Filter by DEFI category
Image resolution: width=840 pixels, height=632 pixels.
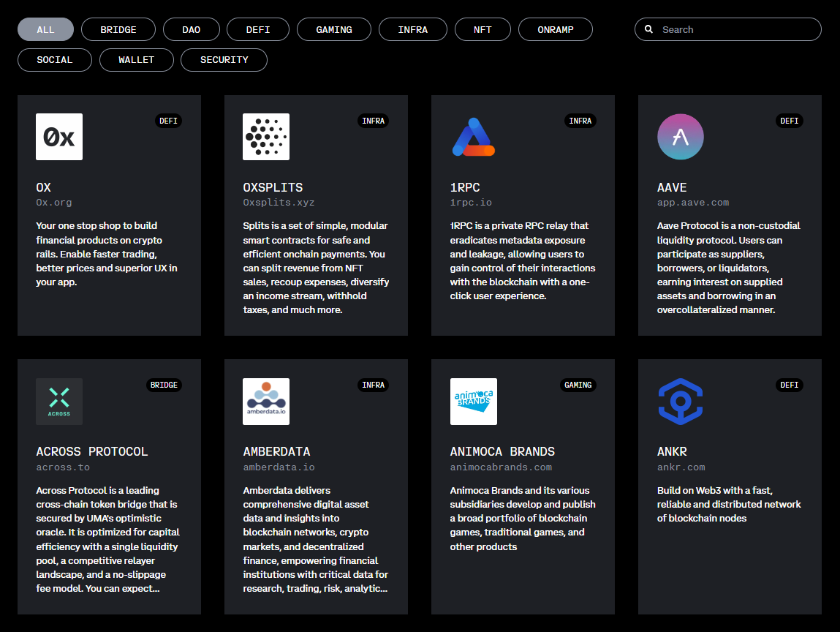point(257,29)
